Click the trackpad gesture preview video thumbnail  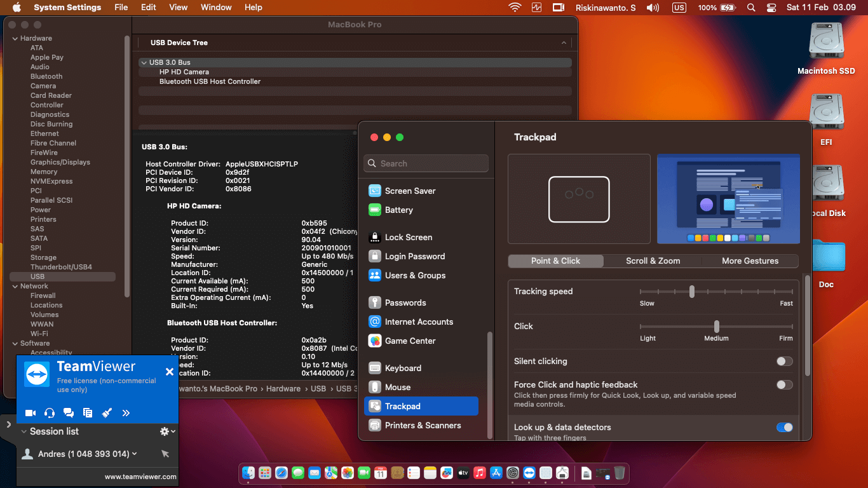[728, 199]
